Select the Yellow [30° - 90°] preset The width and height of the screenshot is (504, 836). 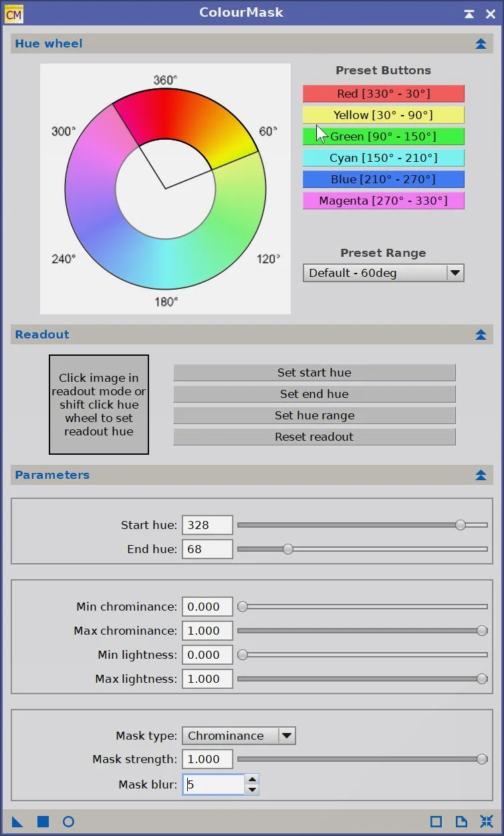pos(384,115)
